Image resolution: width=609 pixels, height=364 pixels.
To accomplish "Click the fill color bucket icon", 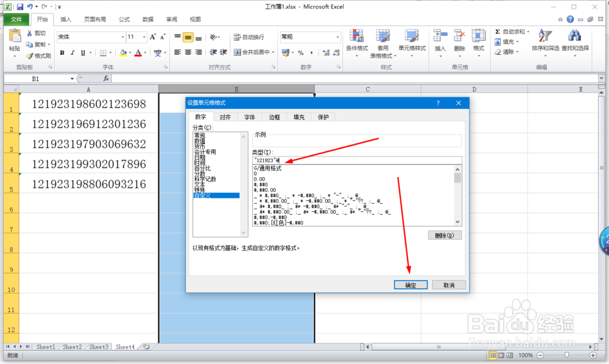I will pos(123,53).
